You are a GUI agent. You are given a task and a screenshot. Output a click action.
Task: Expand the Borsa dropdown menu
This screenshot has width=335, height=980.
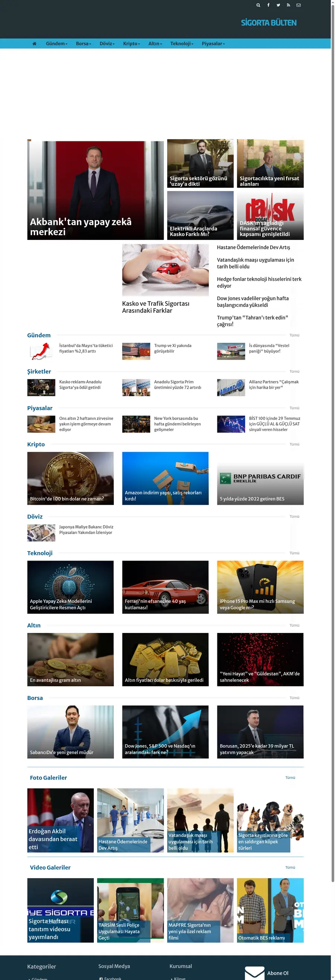pyautogui.click(x=83, y=44)
